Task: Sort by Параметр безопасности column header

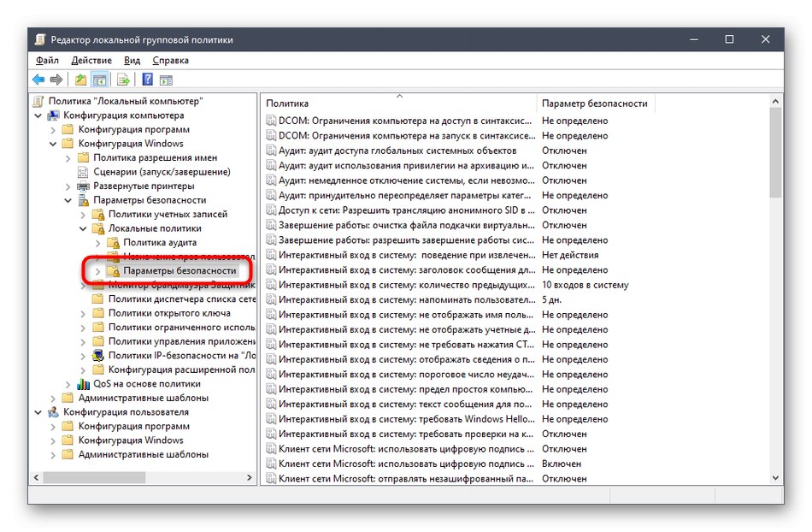Action: [596, 103]
